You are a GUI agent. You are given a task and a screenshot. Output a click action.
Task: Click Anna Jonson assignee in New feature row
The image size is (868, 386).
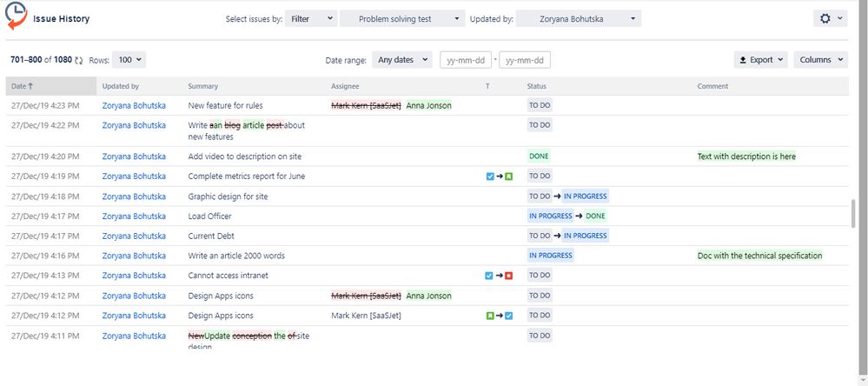[x=428, y=105]
